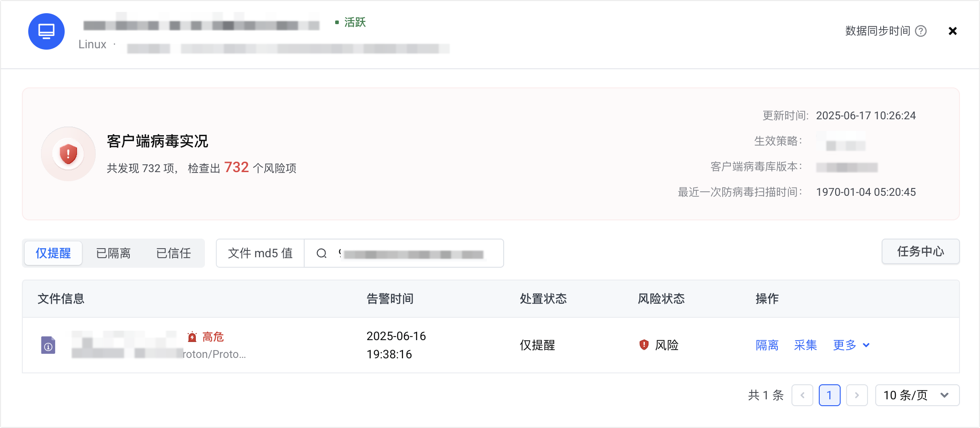This screenshot has height=428, width=980.
Task: Open the data sync time help icon
Action: point(921,31)
